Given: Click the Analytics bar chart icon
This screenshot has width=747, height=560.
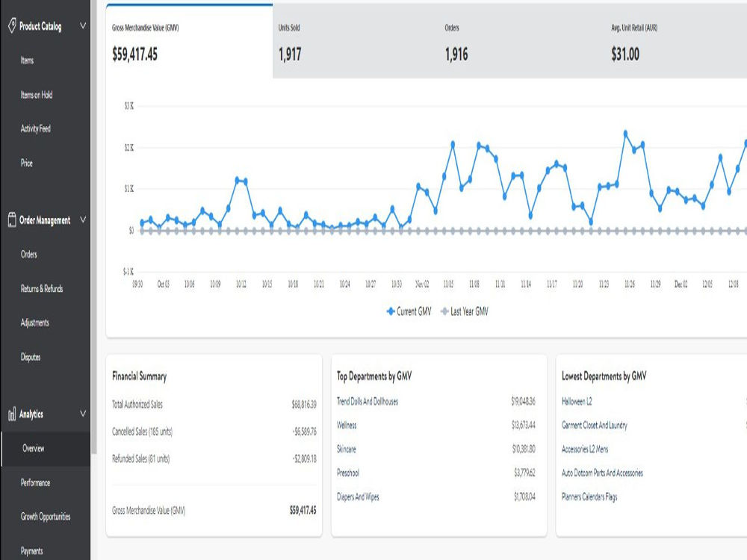Looking at the screenshot, I should 12,414.
